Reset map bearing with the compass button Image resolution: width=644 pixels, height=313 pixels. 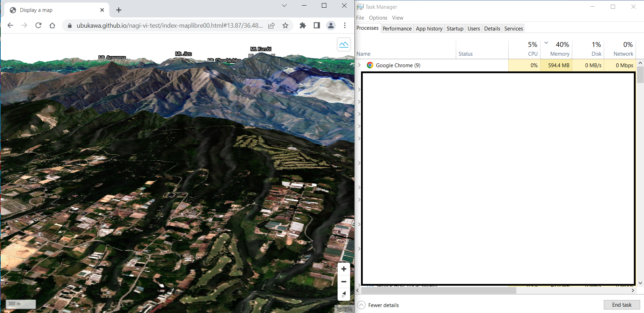344,294
